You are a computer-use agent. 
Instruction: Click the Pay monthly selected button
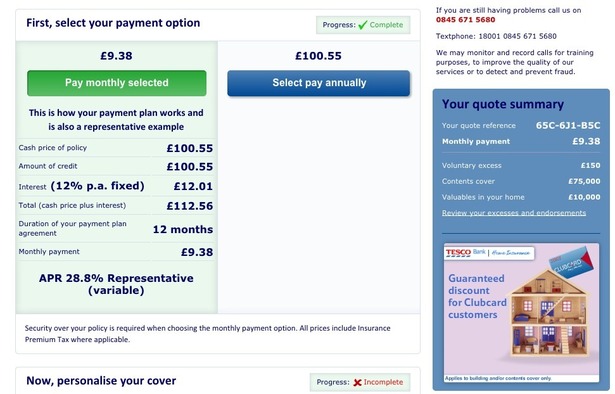pos(116,83)
